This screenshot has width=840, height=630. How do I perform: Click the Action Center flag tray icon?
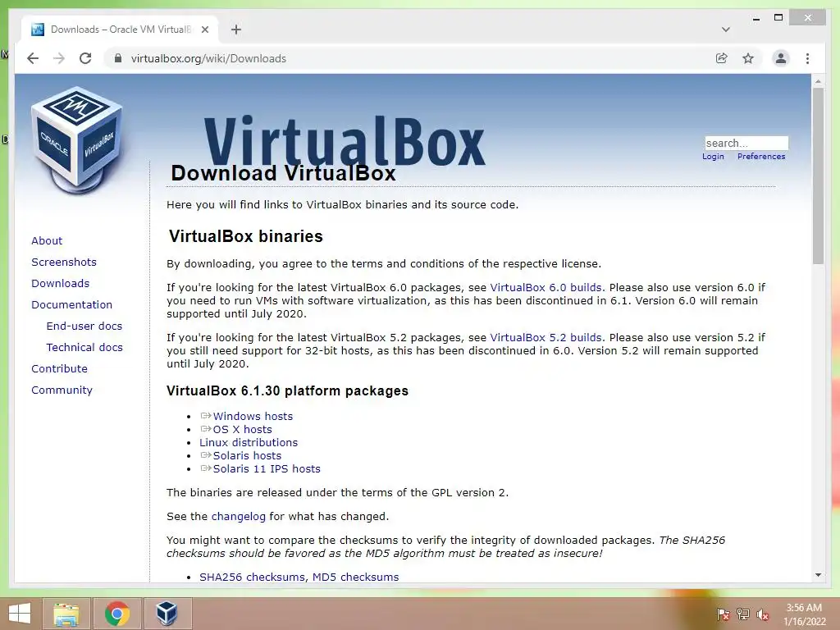pos(723,614)
